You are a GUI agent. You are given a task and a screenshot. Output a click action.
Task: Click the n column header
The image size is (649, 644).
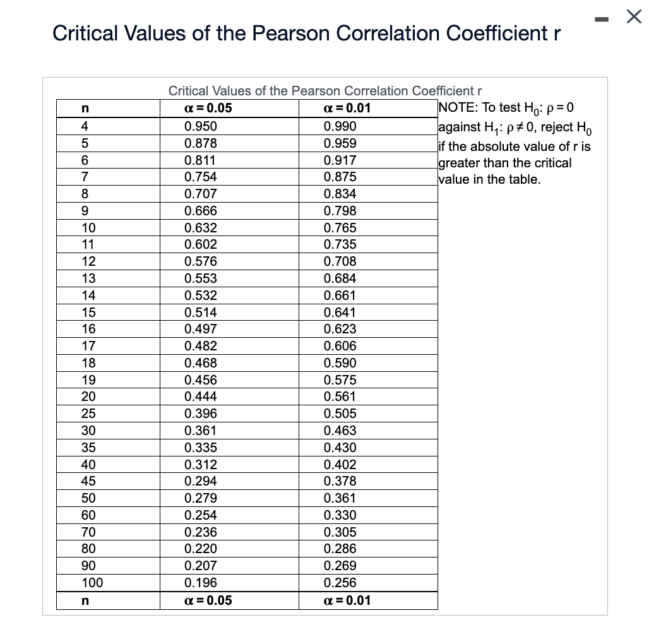point(85,108)
